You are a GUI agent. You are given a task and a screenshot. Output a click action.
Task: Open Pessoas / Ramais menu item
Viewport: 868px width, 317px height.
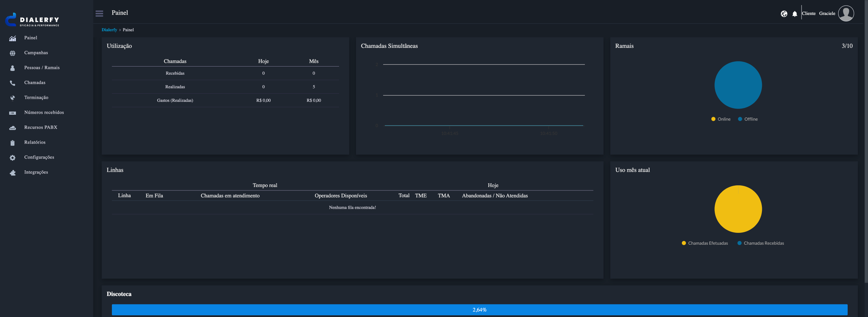(42, 68)
